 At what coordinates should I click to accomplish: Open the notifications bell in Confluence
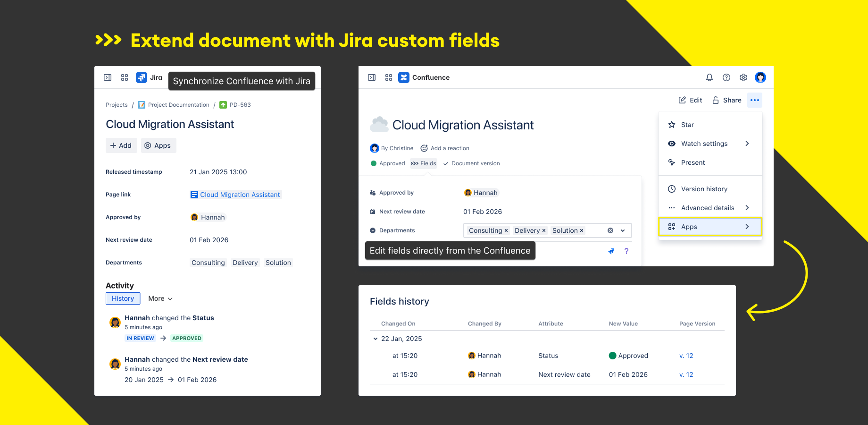coord(709,77)
